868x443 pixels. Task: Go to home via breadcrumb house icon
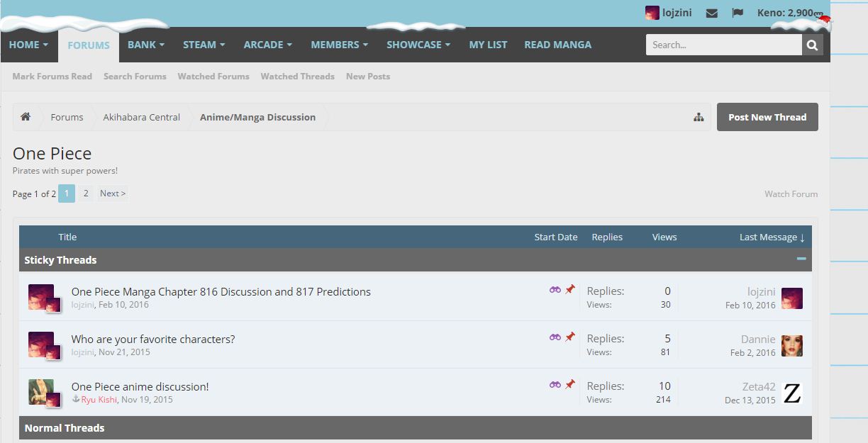(x=26, y=117)
